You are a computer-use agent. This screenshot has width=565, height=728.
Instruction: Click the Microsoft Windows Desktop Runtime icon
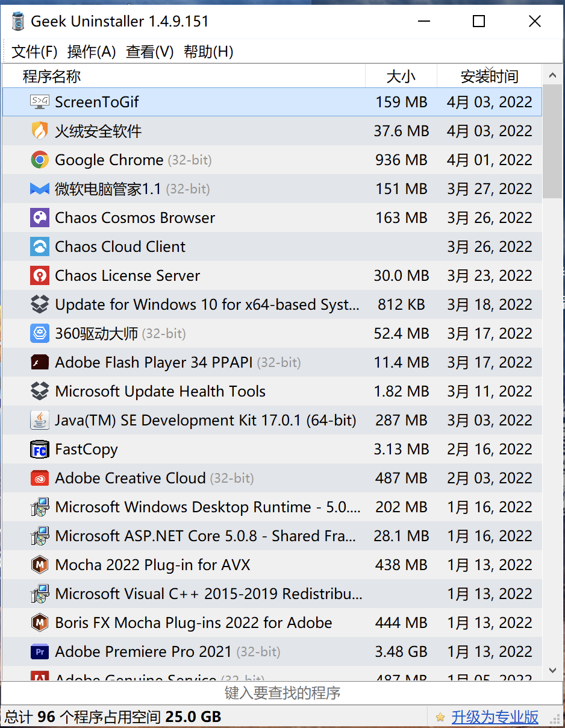coord(40,507)
